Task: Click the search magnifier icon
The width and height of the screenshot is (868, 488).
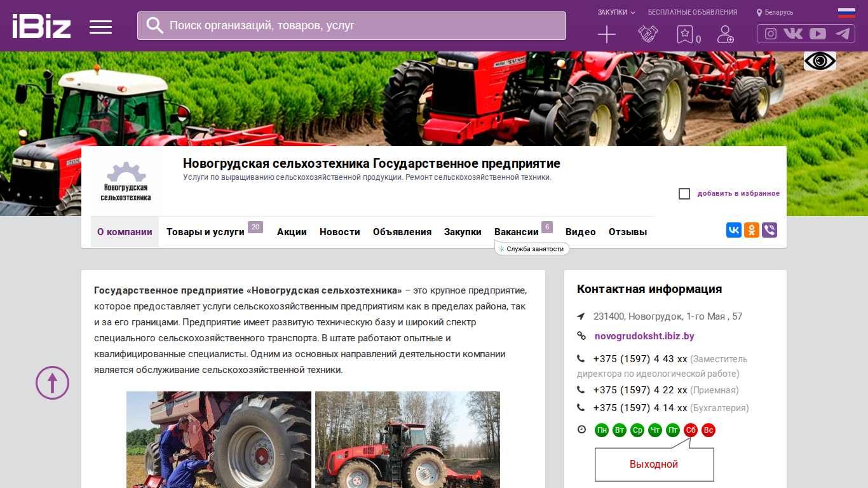Action: (154, 25)
